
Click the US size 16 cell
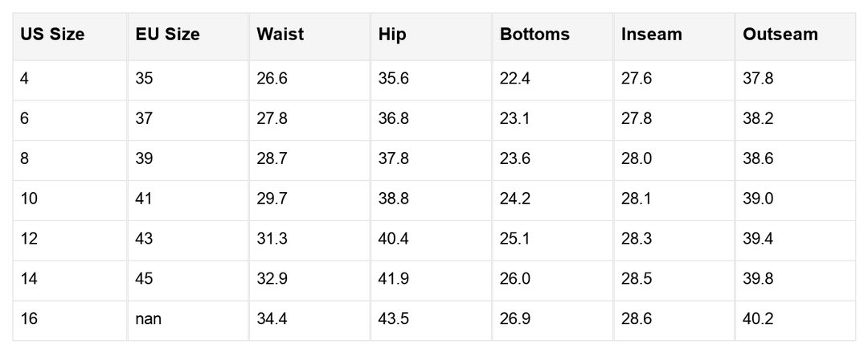pyautogui.click(x=29, y=319)
